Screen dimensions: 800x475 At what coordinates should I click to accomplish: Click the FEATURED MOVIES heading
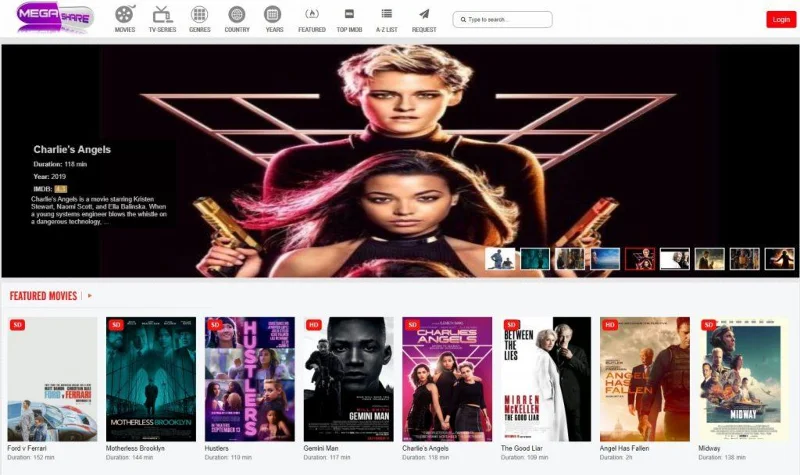(x=43, y=296)
